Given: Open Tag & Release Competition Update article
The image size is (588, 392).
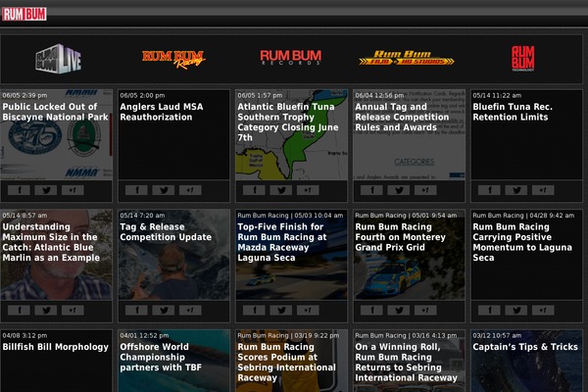Looking at the screenshot, I should (166, 232).
